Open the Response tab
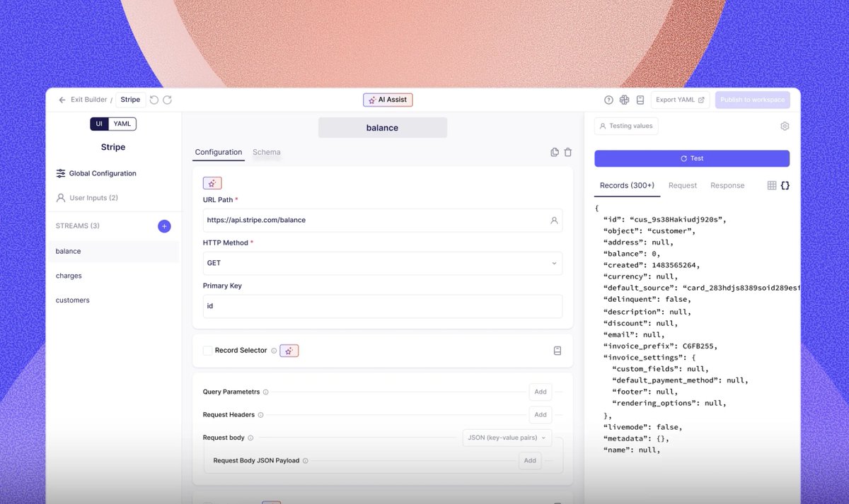The width and height of the screenshot is (849, 504). 727,185
